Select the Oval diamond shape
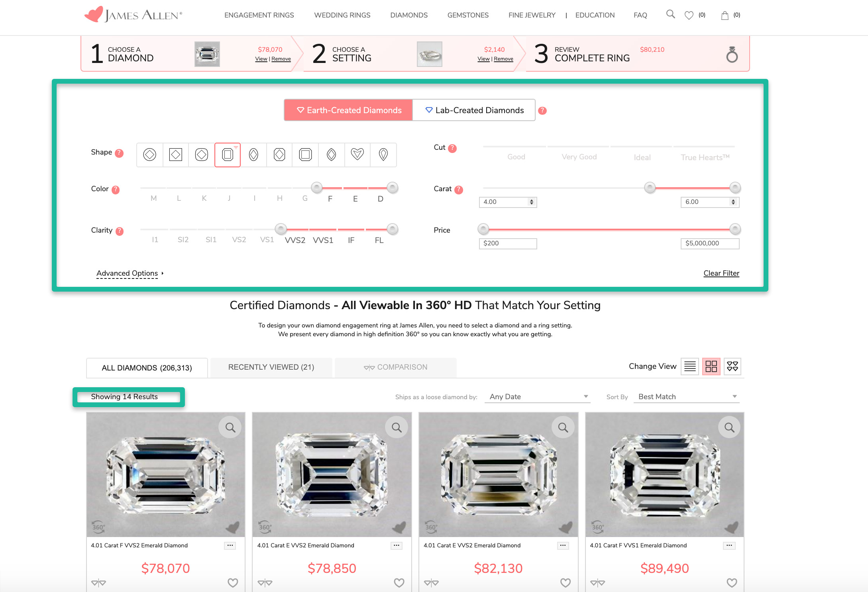The height and width of the screenshot is (592, 868). [x=253, y=155]
